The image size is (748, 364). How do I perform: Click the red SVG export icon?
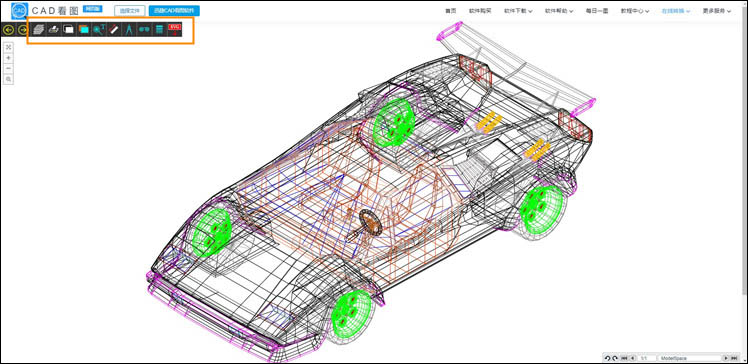pyautogui.click(x=175, y=30)
